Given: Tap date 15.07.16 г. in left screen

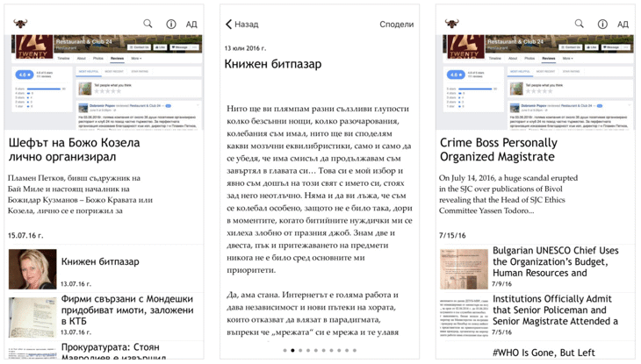Looking at the screenshot, I should click(x=25, y=235).
